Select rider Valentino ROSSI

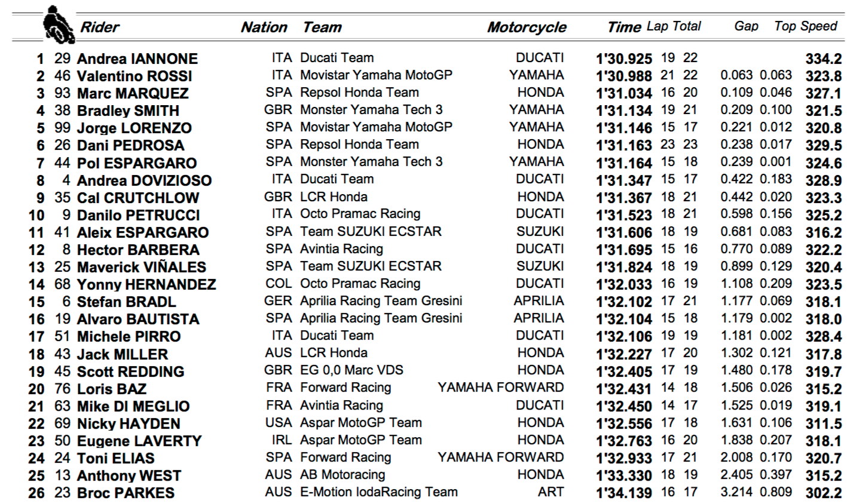click(134, 76)
